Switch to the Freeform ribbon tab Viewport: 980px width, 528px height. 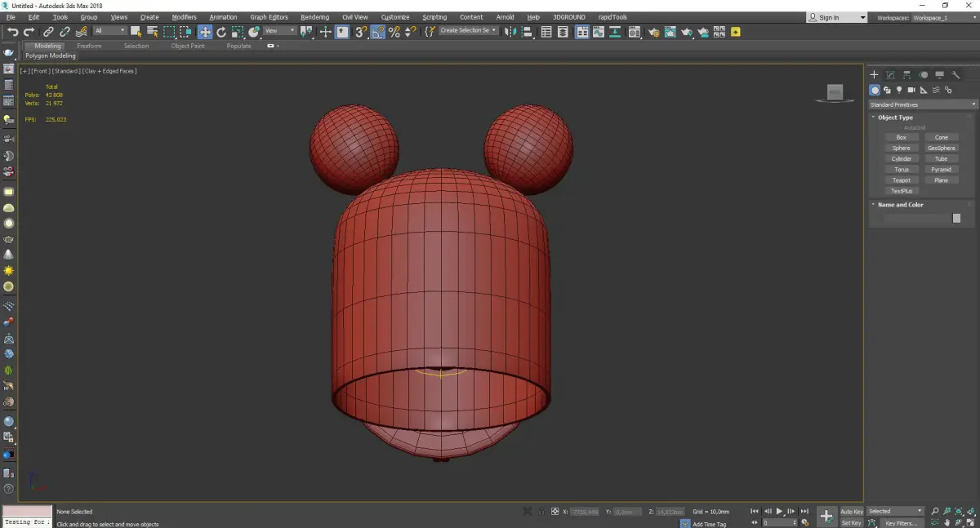click(89, 46)
